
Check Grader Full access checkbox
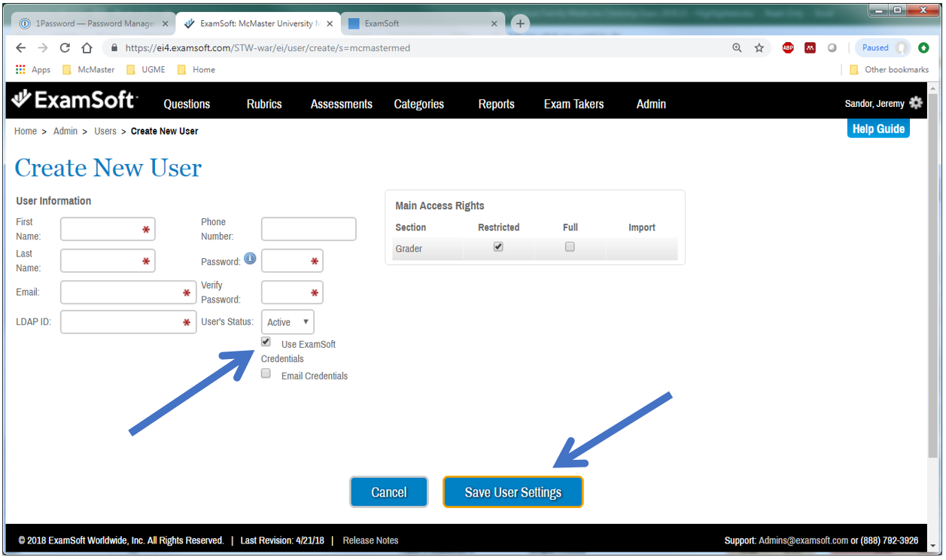[570, 246]
